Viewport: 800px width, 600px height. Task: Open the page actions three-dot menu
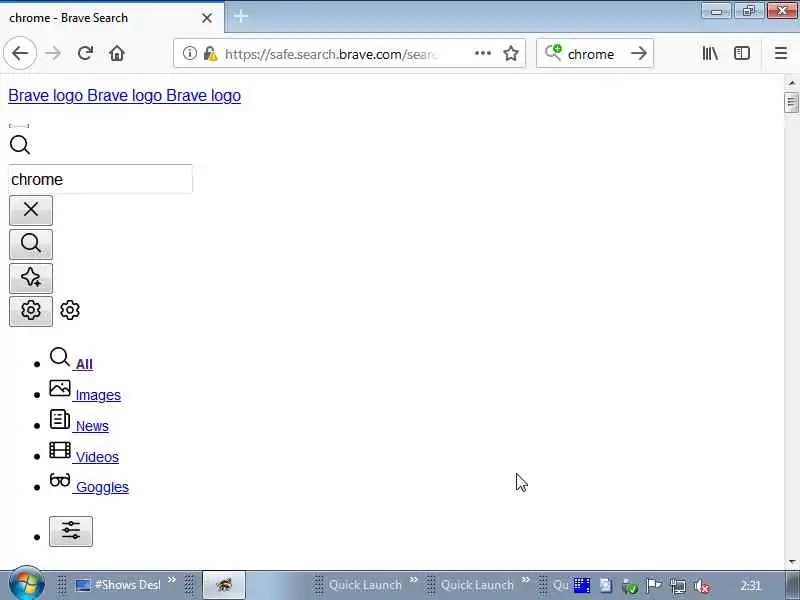(483, 53)
